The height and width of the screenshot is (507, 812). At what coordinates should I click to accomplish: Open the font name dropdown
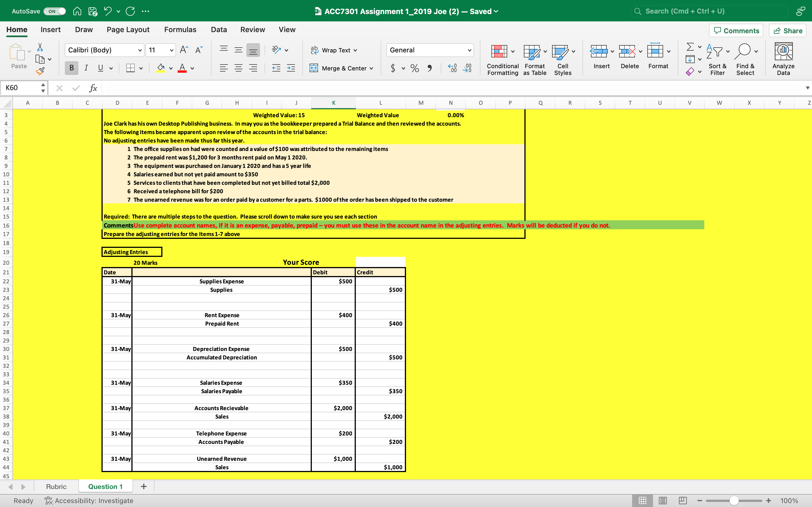140,50
